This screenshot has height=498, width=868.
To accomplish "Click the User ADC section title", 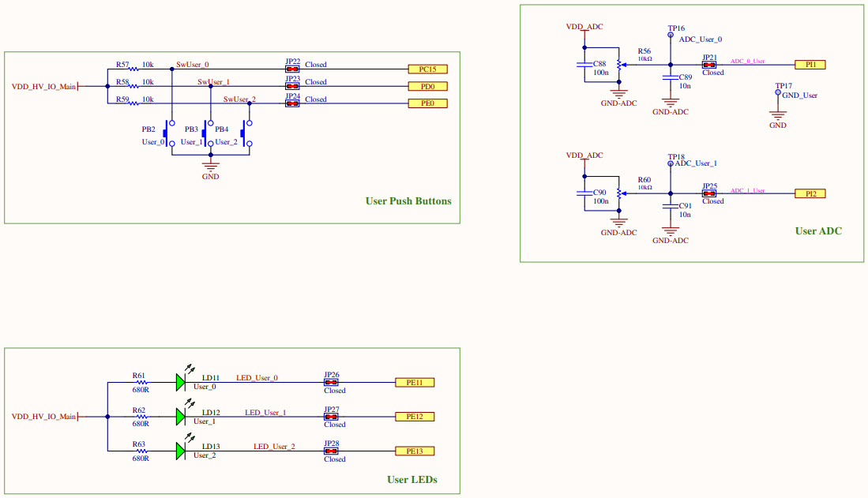I will [818, 231].
